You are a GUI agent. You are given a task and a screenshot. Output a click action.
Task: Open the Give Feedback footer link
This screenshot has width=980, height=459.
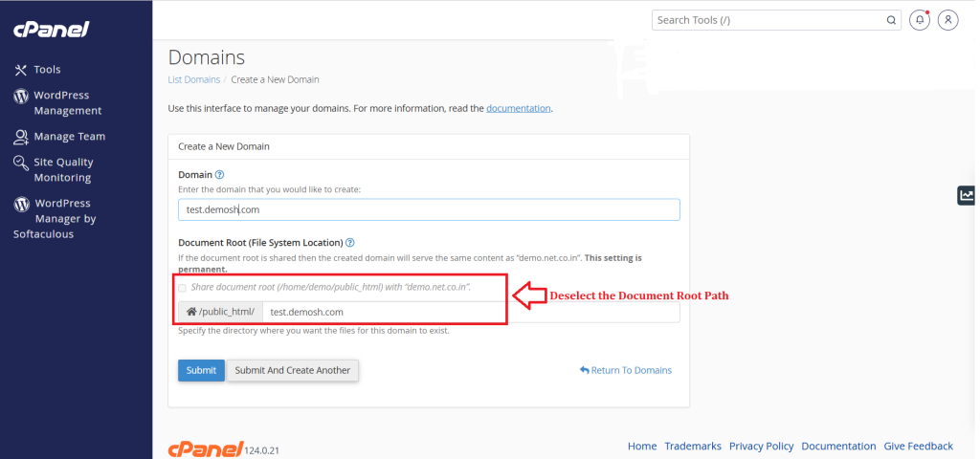(x=918, y=446)
